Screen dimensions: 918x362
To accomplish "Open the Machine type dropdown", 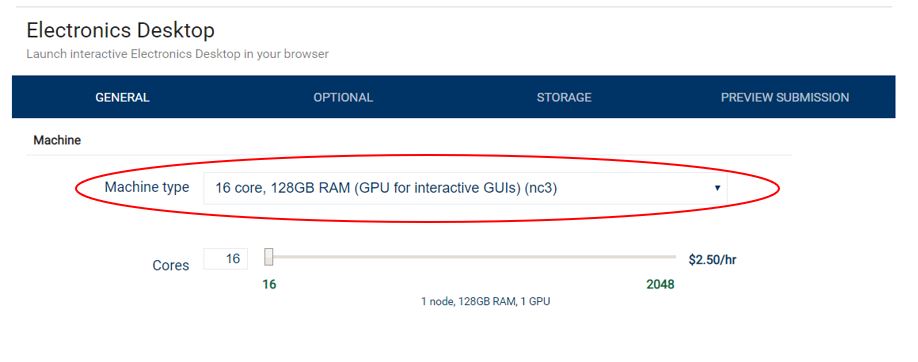I will pos(465,189).
